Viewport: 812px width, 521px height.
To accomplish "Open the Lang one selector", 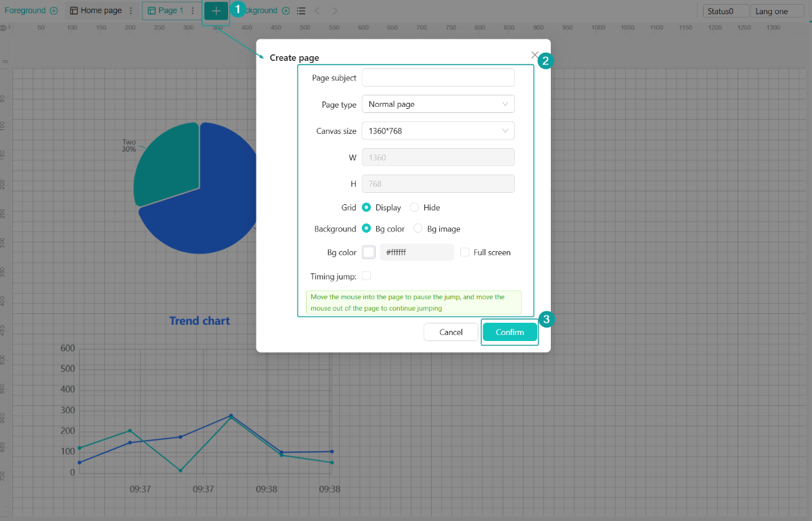I will pos(776,12).
